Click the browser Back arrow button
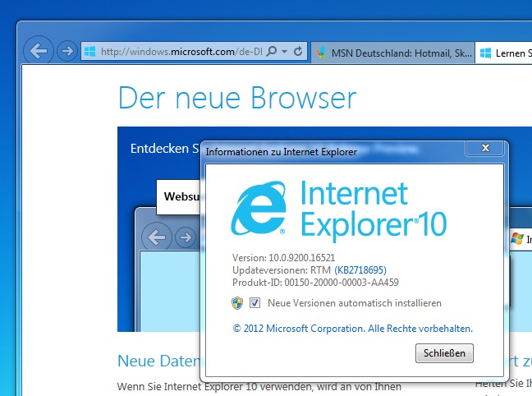 [x=39, y=51]
